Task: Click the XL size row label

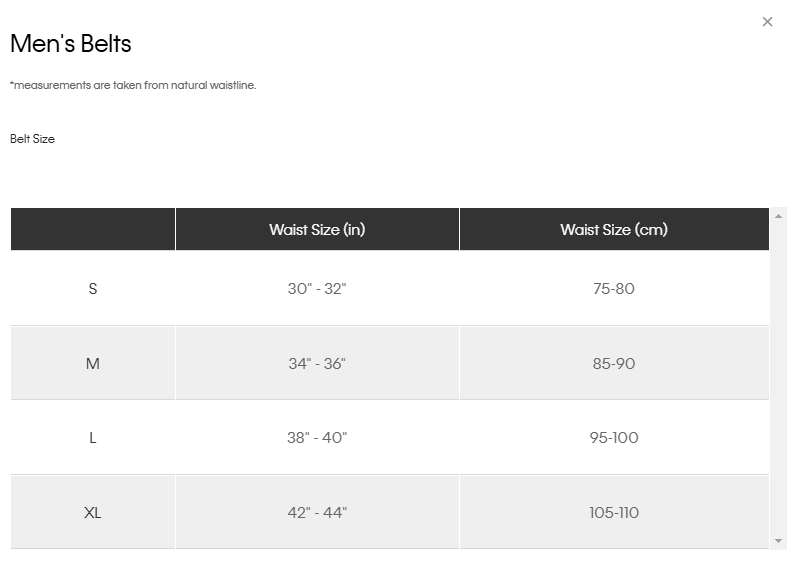Action: (x=93, y=512)
